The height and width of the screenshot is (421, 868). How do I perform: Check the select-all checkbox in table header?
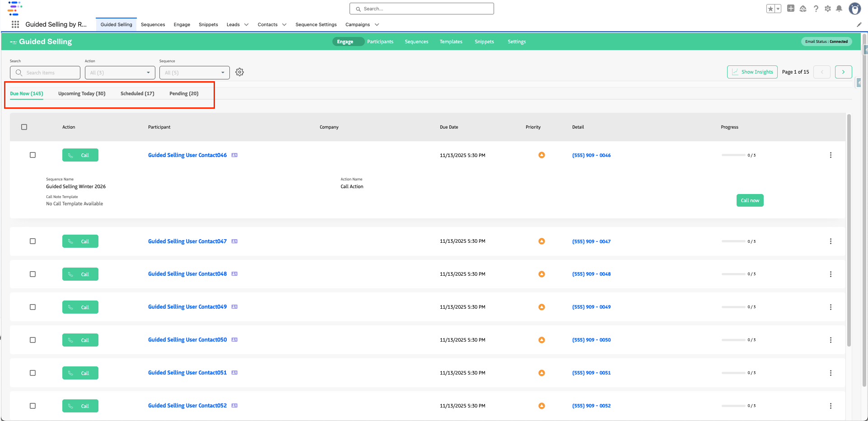click(24, 127)
